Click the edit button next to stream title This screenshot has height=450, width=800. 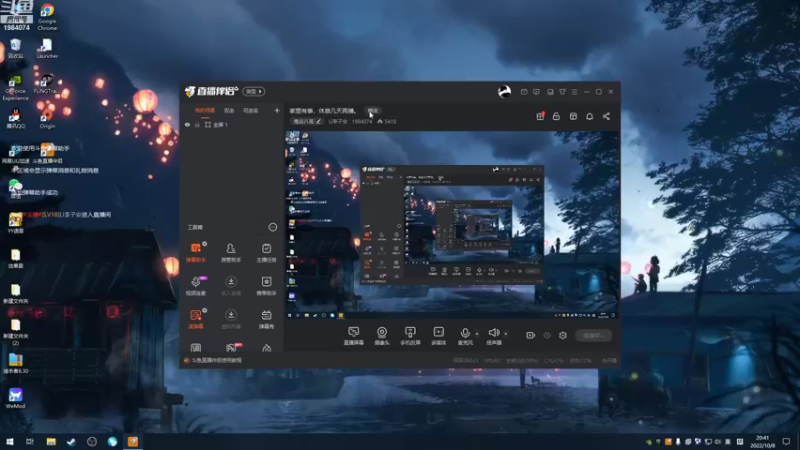(373, 110)
